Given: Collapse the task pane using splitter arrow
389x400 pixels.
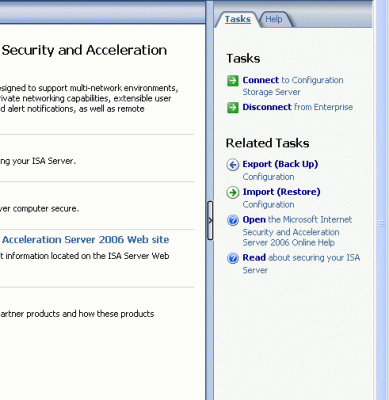Looking at the screenshot, I should tap(210, 220).
